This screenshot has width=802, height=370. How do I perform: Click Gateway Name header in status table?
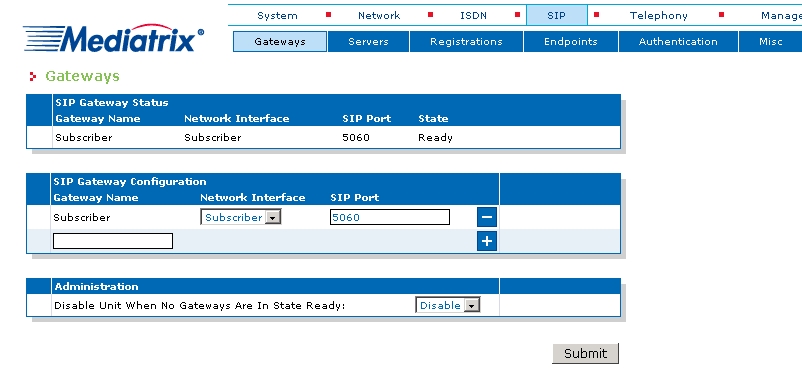[x=98, y=119]
